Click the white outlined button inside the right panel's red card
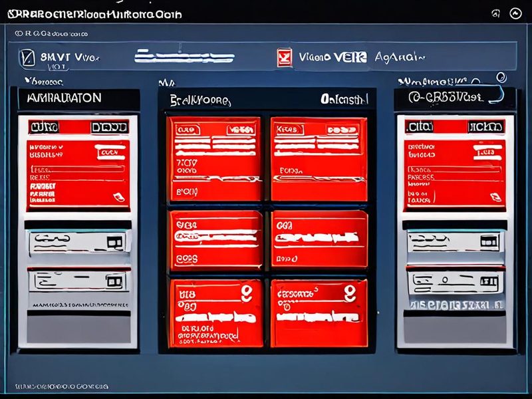Screen dimensions: 532x399 click(488, 152)
